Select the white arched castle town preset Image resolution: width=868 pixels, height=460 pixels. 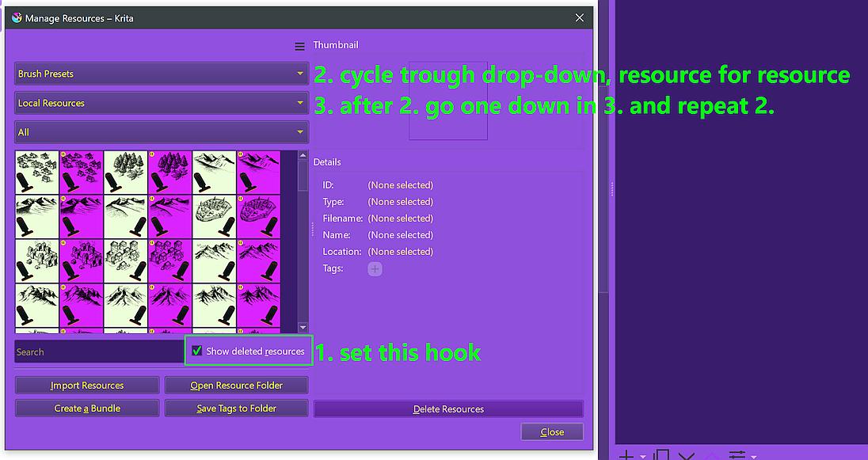(37, 260)
